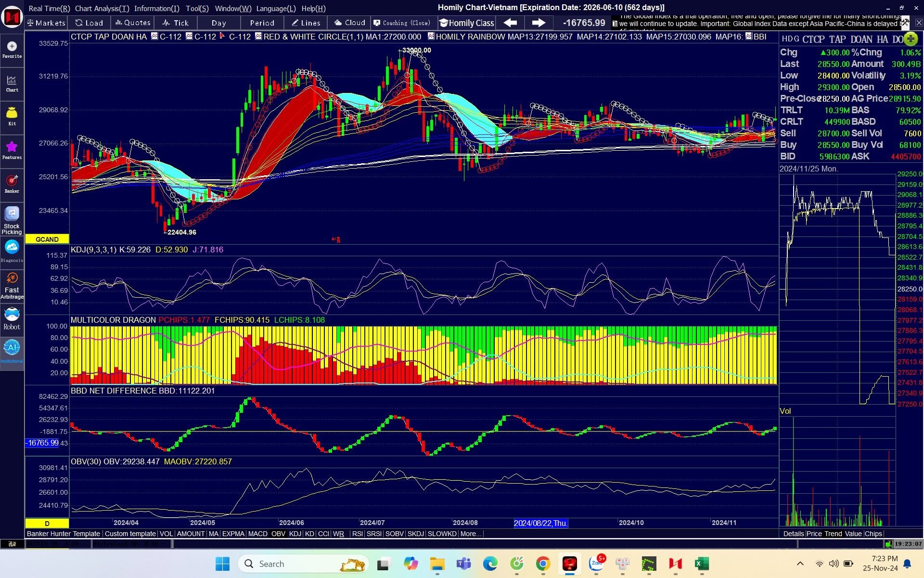Toggle the HOMILY RAINBOW indicator box
The image size is (924, 578).
(x=431, y=36)
